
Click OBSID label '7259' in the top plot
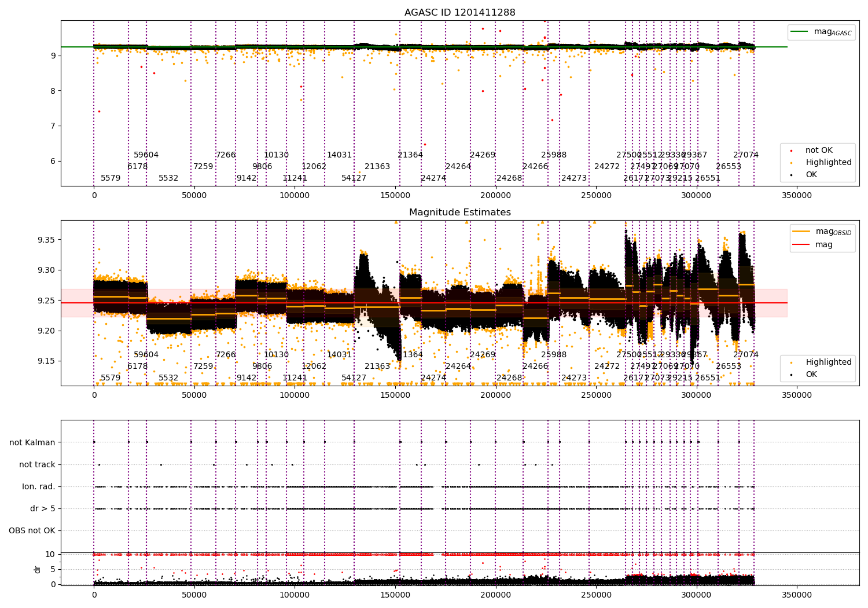(x=203, y=167)
